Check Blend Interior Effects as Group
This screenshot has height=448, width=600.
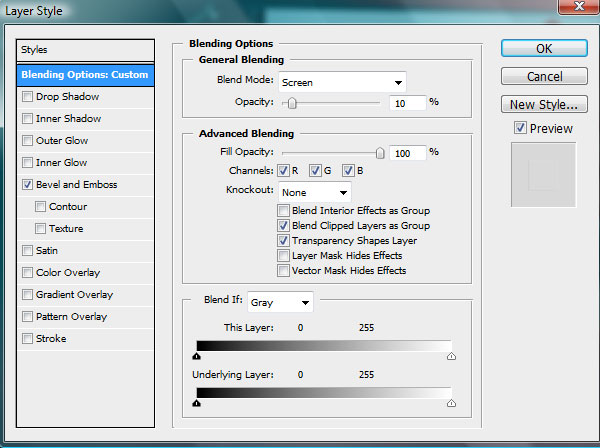coord(283,210)
